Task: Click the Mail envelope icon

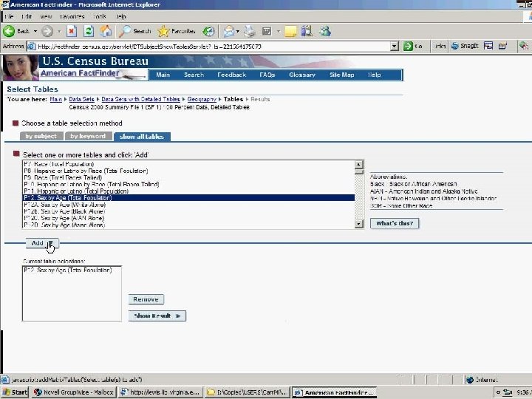Action: [228, 31]
